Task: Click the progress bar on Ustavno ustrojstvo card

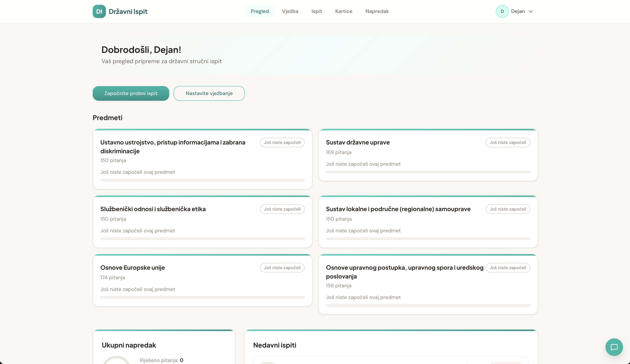Action: [203, 180]
